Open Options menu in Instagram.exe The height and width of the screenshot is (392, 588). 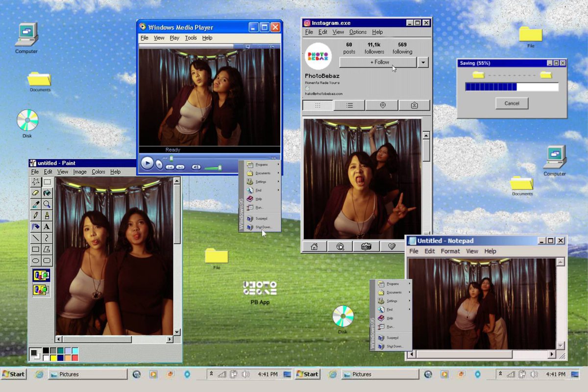pyautogui.click(x=358, y=32)
